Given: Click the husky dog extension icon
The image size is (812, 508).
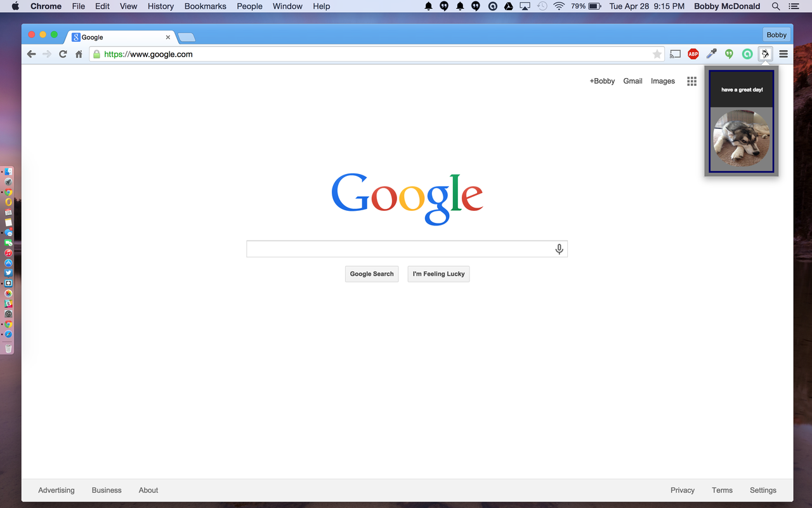Looking at the screenshot, I should pos(765,54).
